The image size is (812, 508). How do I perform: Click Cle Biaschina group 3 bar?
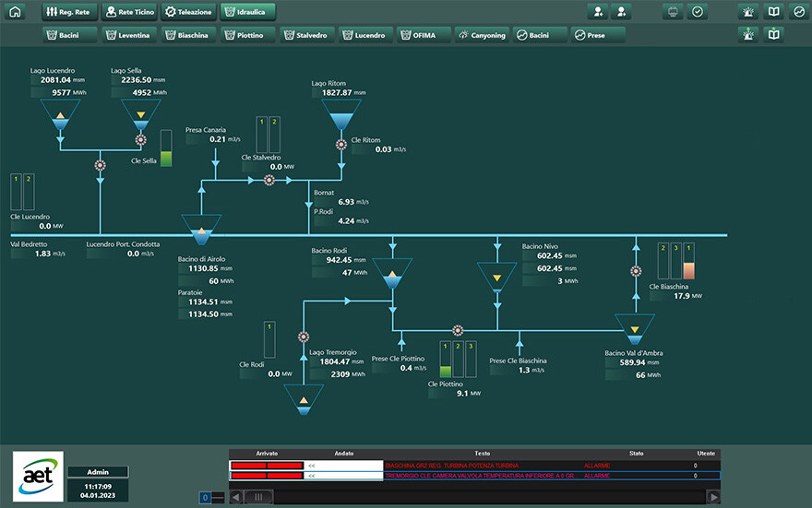(675, 261)
